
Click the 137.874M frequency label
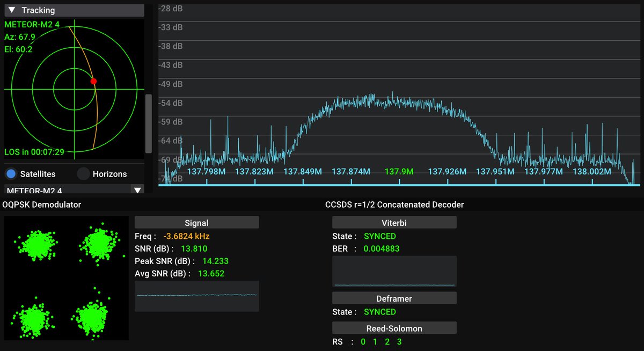351,172
